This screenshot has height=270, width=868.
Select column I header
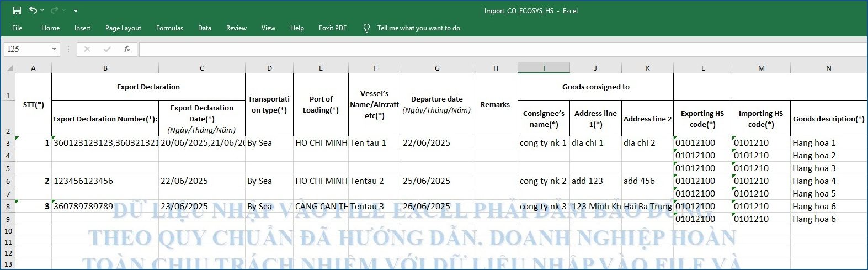(544, 68)
